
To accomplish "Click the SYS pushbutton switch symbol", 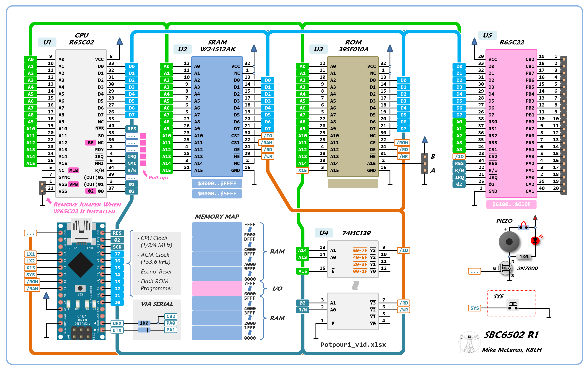I will 513,306.
